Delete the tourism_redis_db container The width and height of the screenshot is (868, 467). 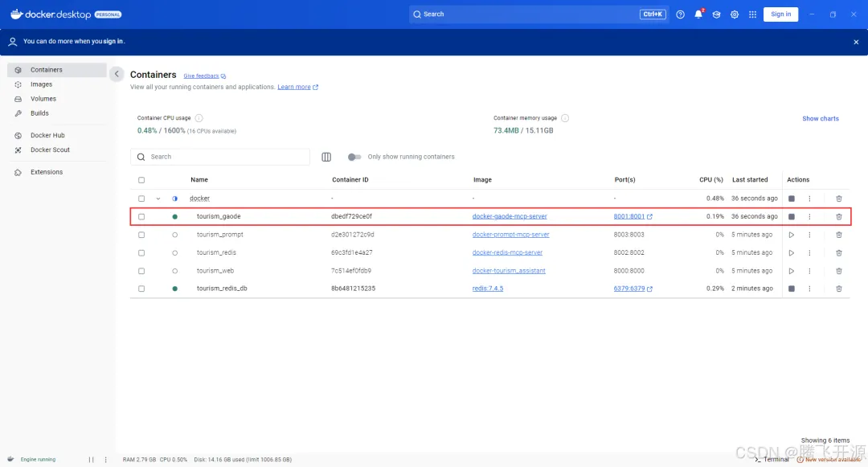point(838,289)
